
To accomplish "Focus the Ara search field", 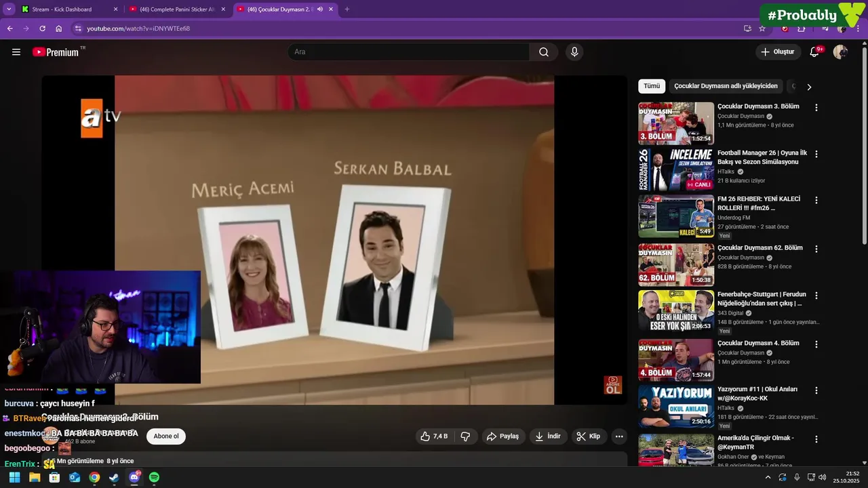I will (409, 52).
